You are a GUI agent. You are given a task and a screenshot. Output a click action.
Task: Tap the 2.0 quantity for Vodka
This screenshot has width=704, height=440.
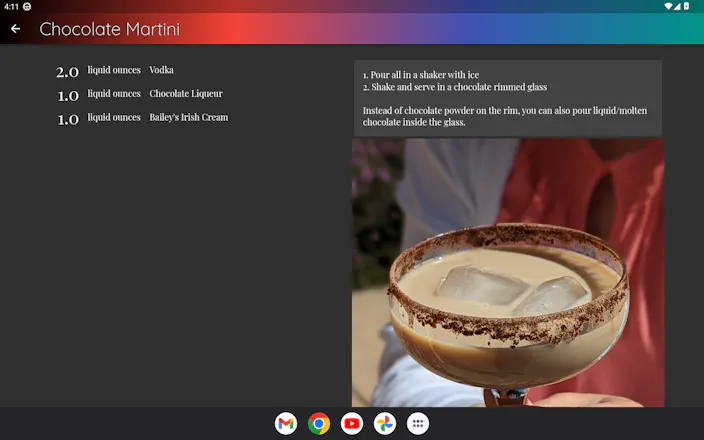click(x=67, y=72)
